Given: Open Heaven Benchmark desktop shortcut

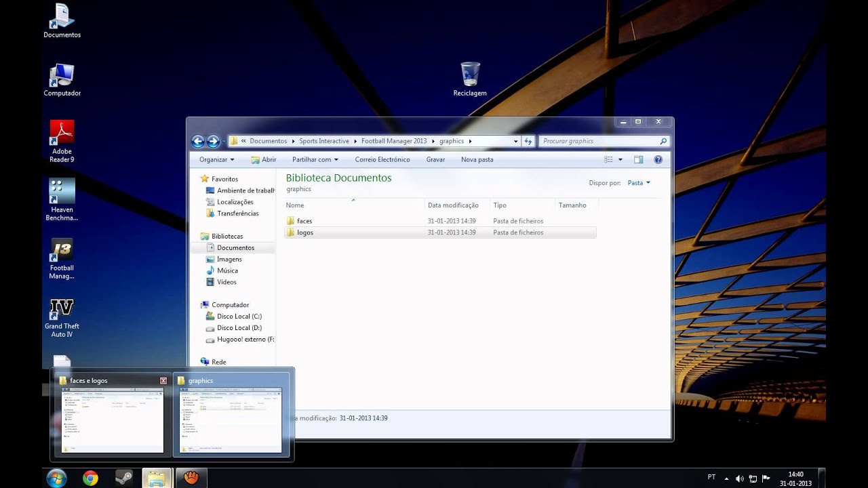Looking at the screenshot, I should pos(62,200).
